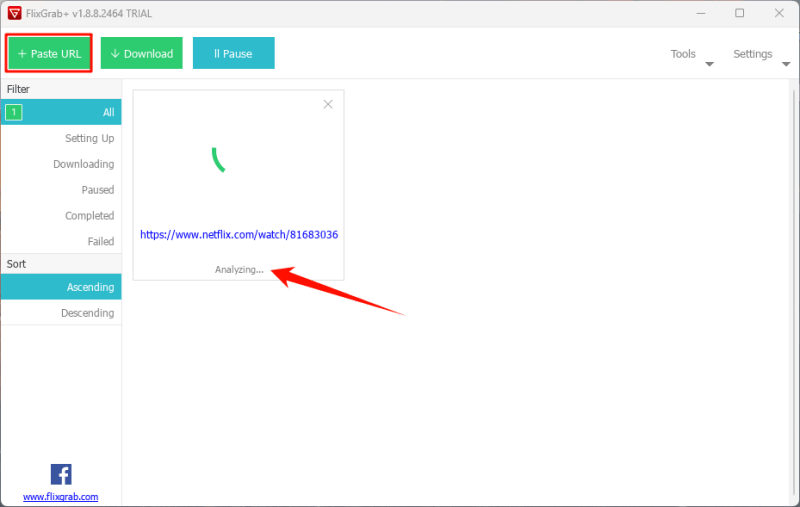Click the green loading spinner

coord(219,159)
